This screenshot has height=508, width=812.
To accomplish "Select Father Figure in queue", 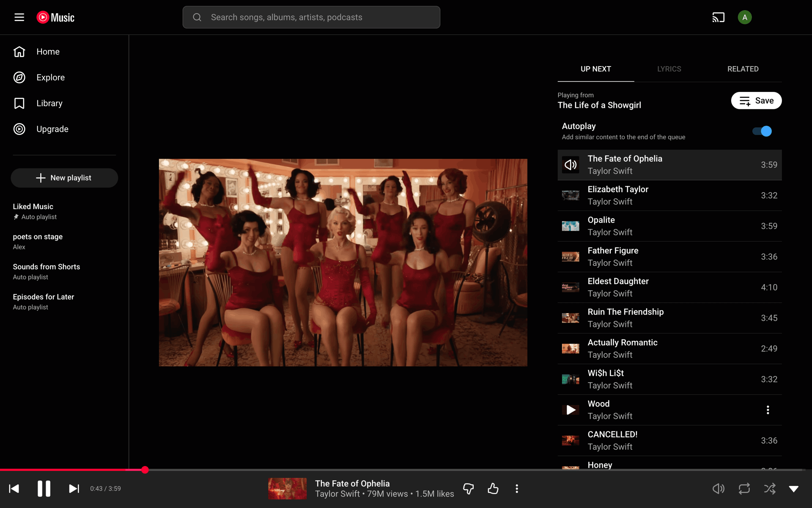I will tap(669, 257).
